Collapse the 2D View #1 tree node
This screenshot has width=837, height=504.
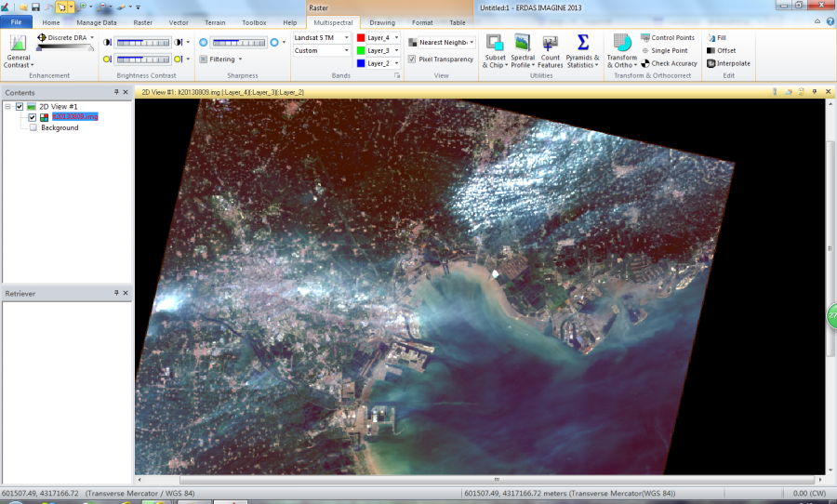pos(8,106)
